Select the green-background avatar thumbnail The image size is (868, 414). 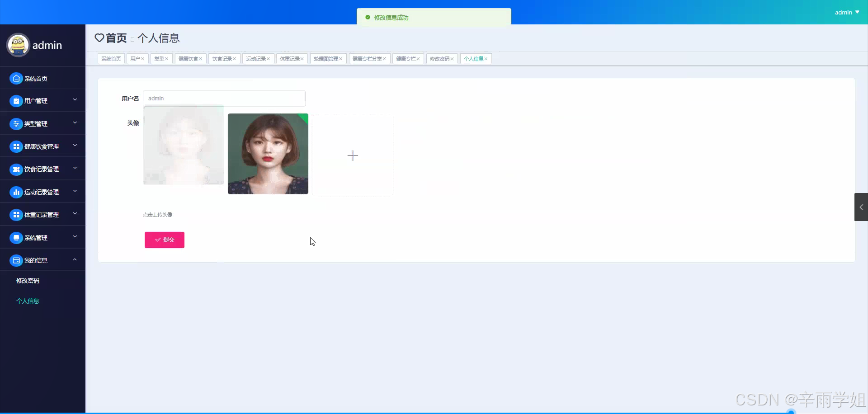(x=268, y=154)
